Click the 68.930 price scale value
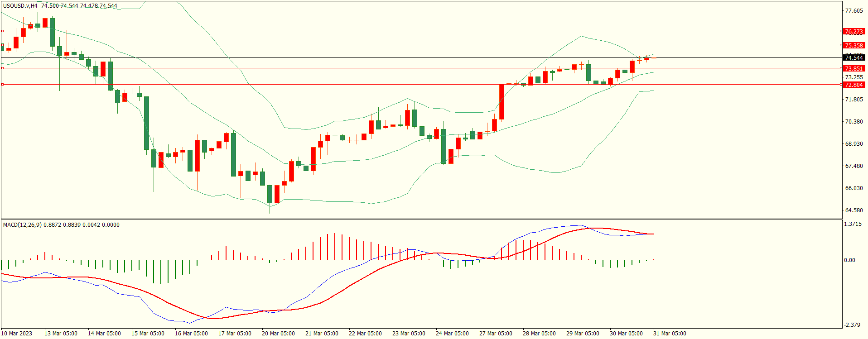 [x=854, y=144]
